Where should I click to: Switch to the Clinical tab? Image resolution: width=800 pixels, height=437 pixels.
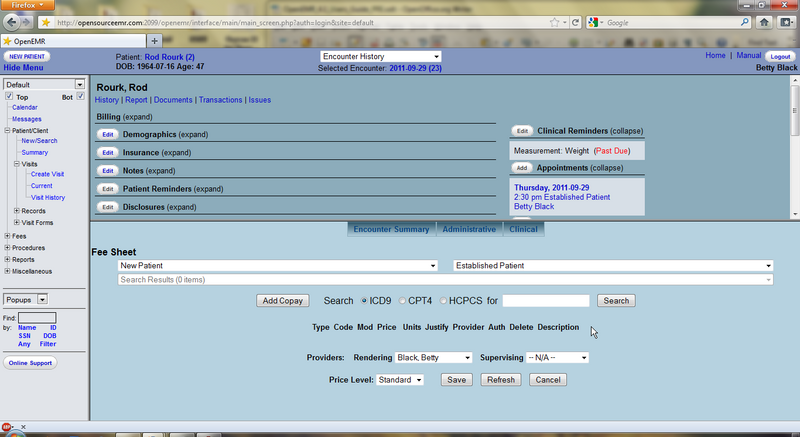523,229
